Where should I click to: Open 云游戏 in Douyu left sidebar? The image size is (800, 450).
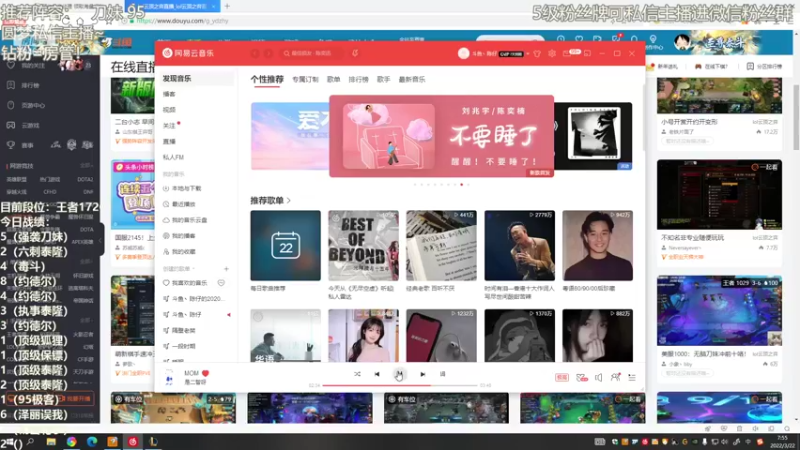(24, 125)
